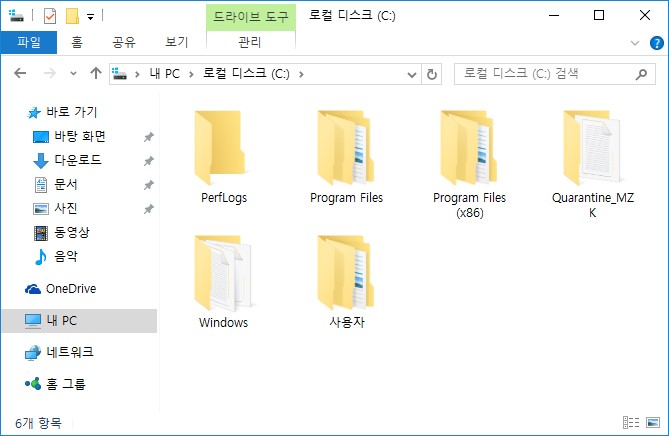Open the Quick Access Toolbar customize dropdown
Screen dimensions: 669x436
point(90,17)
